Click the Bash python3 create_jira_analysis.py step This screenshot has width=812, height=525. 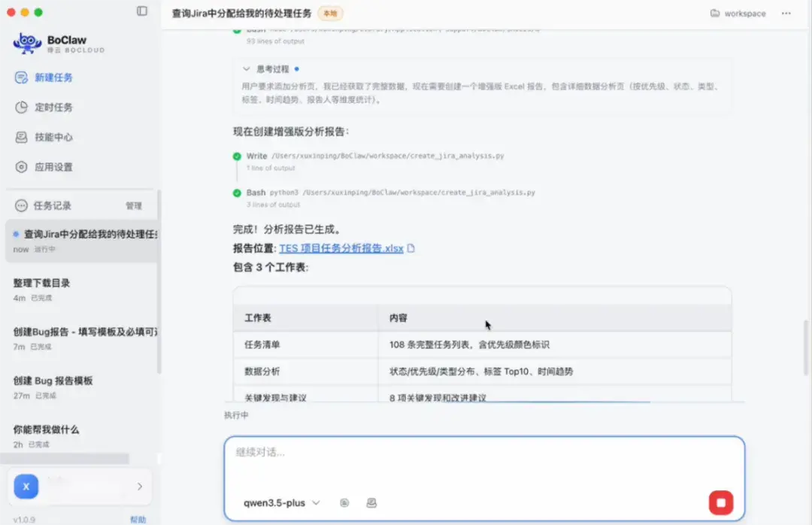(x=390, y=193)
